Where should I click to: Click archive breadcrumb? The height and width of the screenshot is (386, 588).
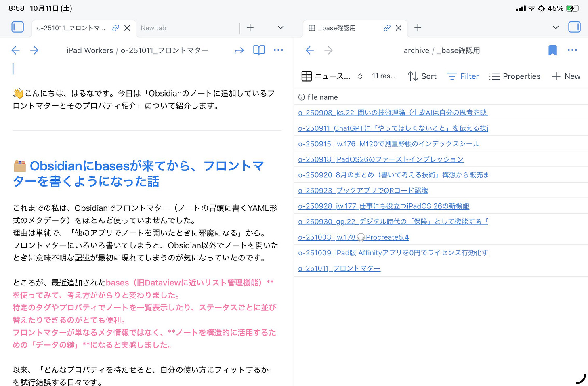click(x=416, y=50)
